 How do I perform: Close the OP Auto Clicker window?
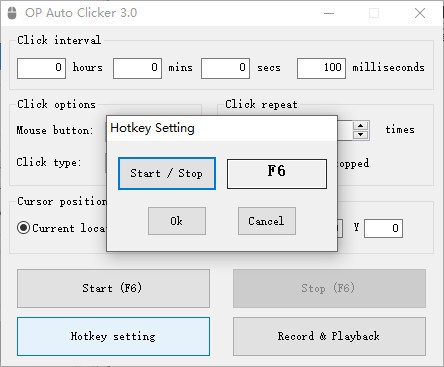(x=420, y=13)
